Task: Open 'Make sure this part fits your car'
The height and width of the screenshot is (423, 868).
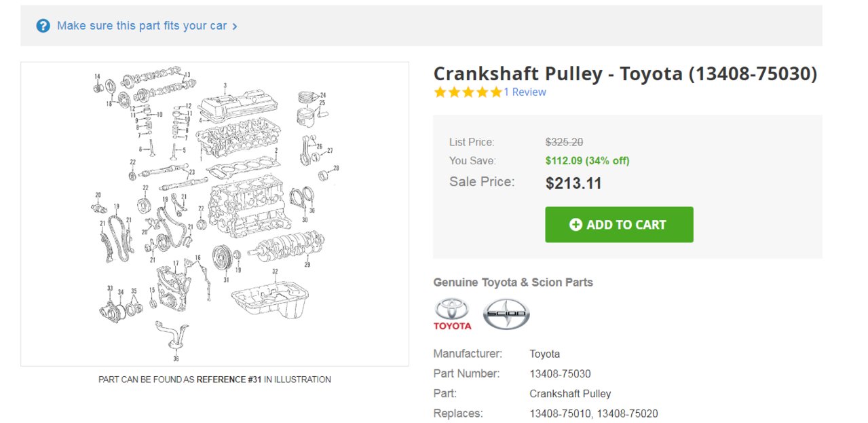Action: (142, 26)
